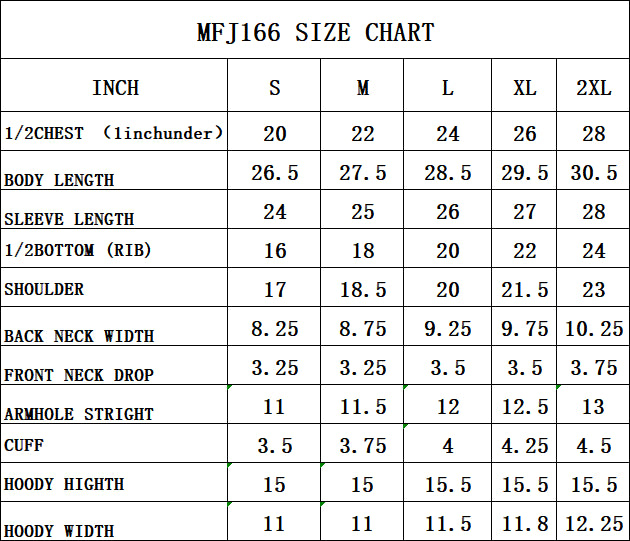Screen dimensions: 630x541
Task: Click the S size column header
Action: (x=275, y=88)
